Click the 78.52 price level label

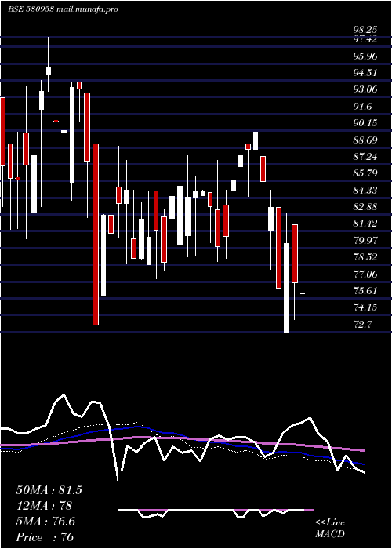coord(365,257)
